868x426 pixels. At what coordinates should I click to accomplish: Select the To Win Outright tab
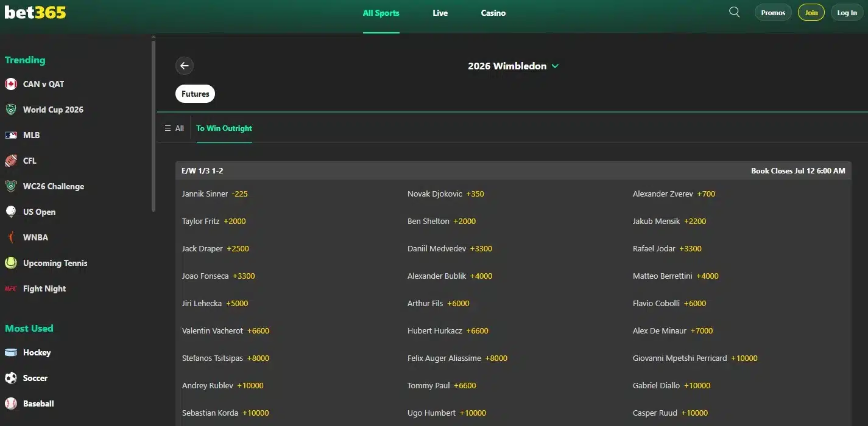[x=224, y=128]
